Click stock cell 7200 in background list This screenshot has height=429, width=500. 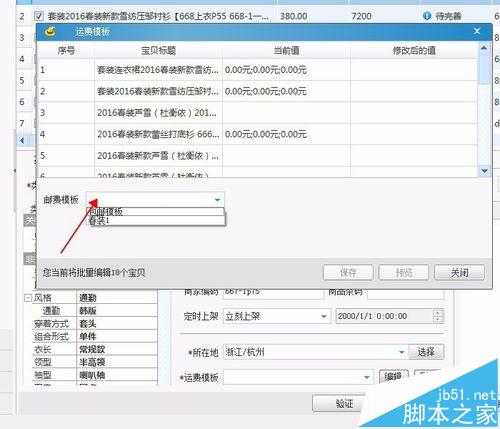(x=361, y=16)
